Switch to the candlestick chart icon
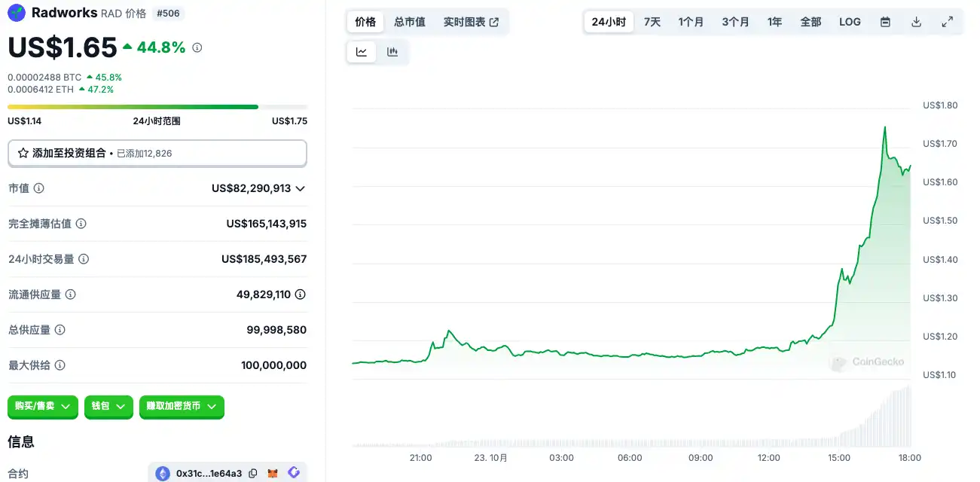The image size is (980, 482). click(392, 52)
